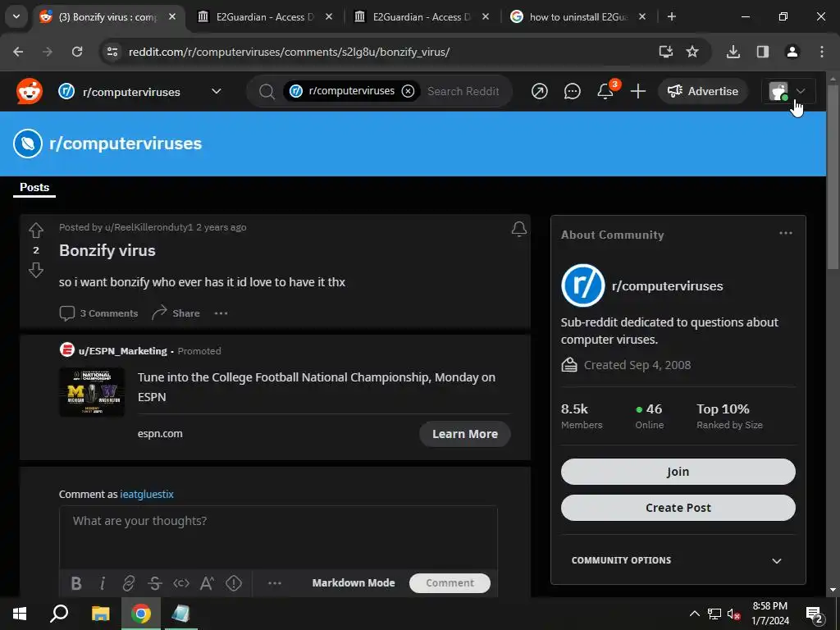
Task: Open the chat bubble icon in Reddit header
Action: tap(572, 92)
